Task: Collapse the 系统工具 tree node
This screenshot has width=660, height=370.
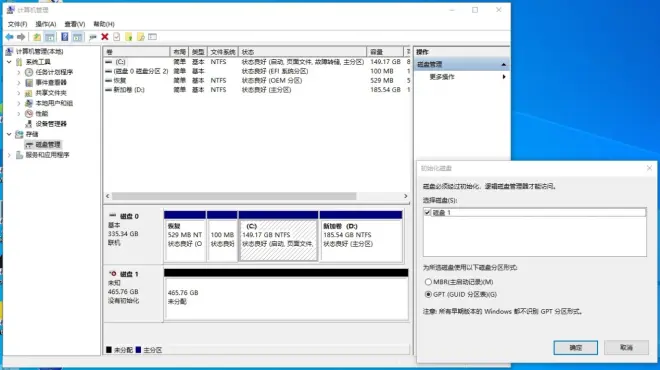Action: pyautogui.click(x=9, y=62)
